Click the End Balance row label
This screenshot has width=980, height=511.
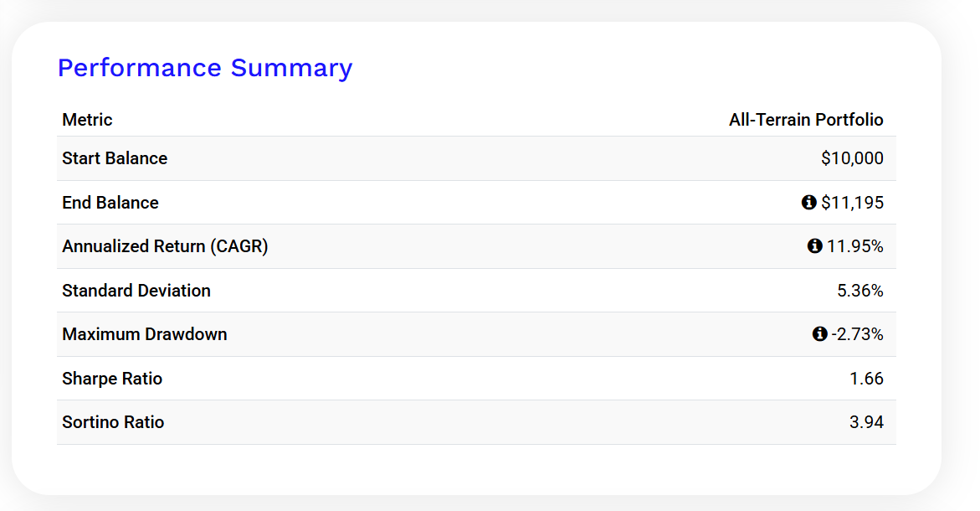[x=110, y=203]
